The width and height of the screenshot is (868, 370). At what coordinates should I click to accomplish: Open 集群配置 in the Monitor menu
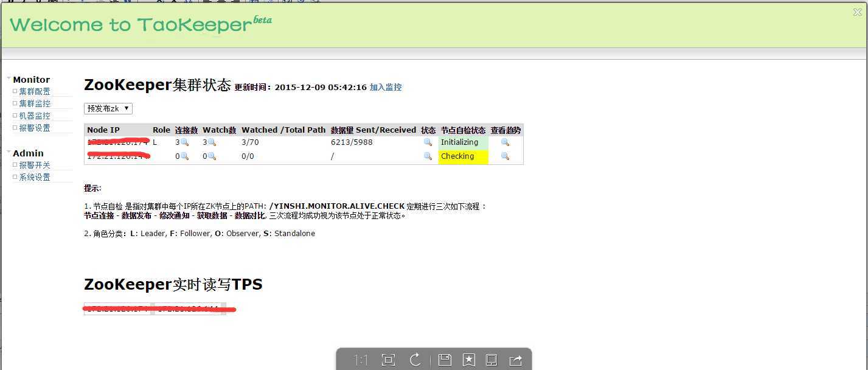[35, 91]
